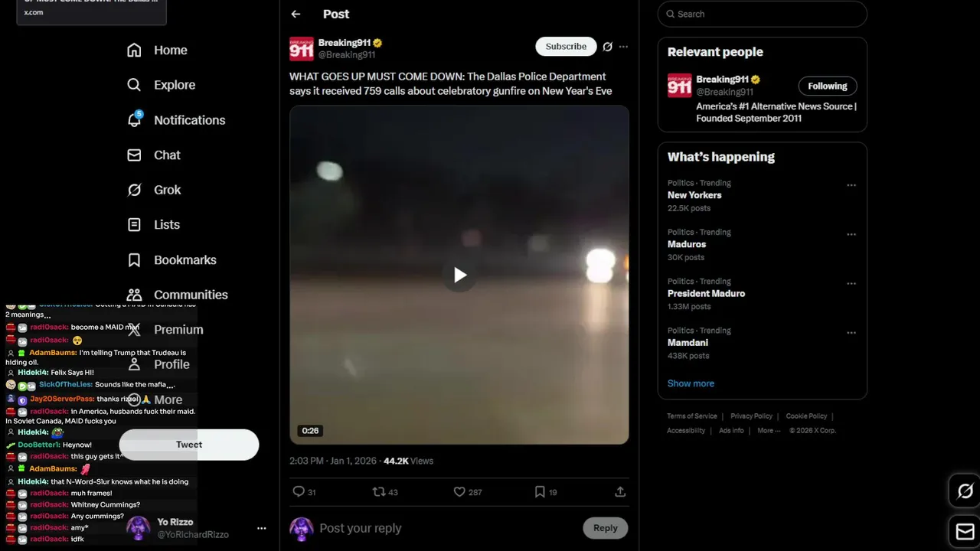Click the Search input field

763,14
